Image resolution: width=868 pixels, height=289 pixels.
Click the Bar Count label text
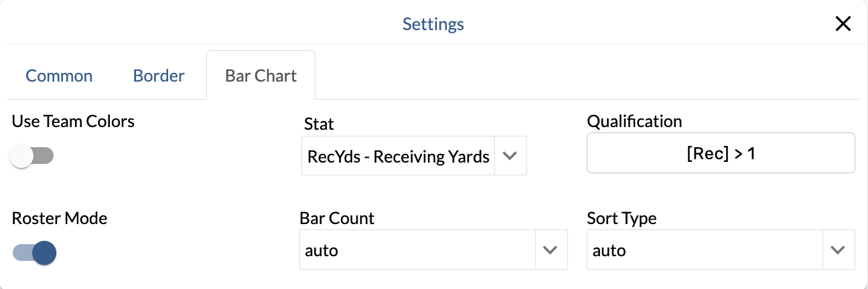(x=337, y=218)
